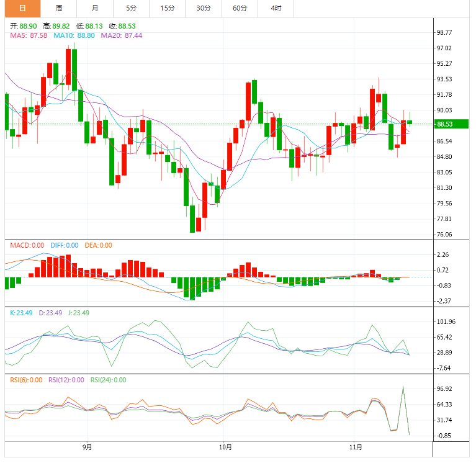Select the 日 daily chart tab
The width and height of the screenshot is (476, 463).
coord(22,8)
